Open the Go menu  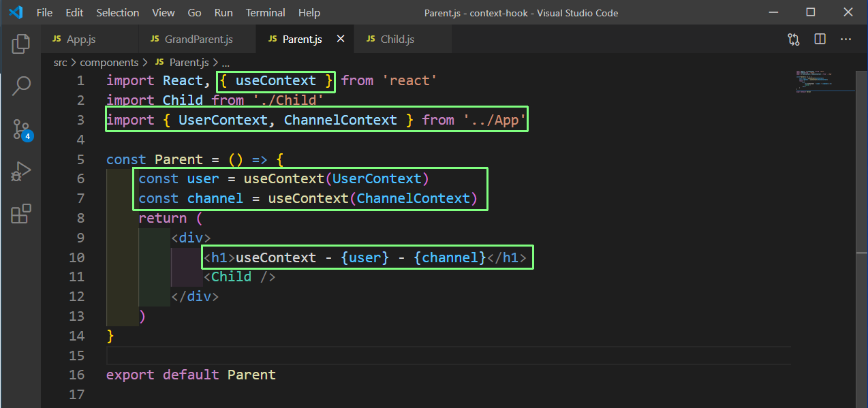[194, 13]
